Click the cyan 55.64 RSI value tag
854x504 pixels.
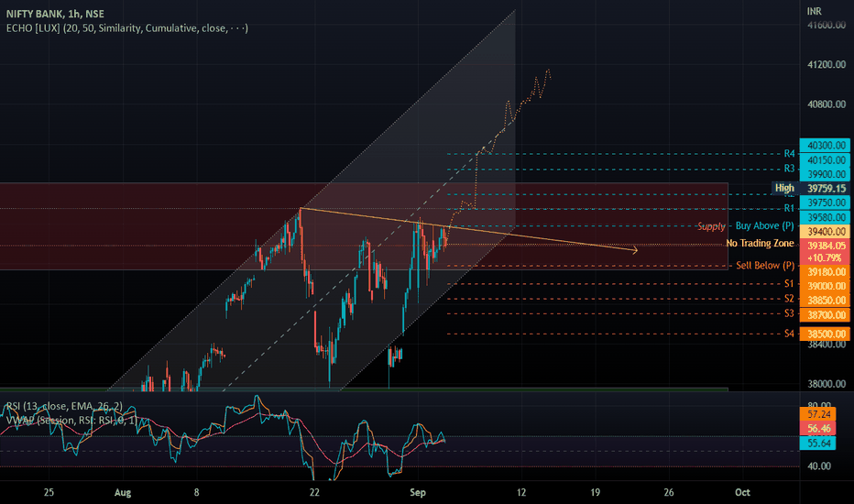pyautogui.click(x=817, y=443)
